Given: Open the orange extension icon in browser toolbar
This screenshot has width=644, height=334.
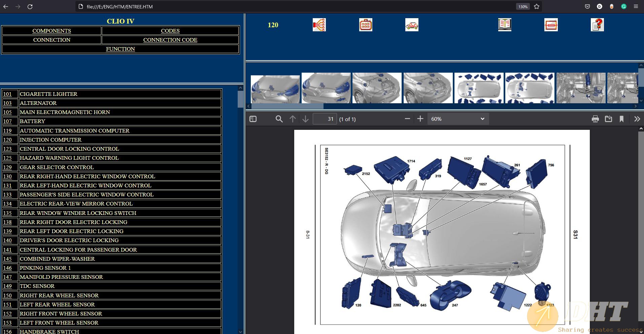Looking at the screenshot, I should pyautogui.click(x=612, y=6).
